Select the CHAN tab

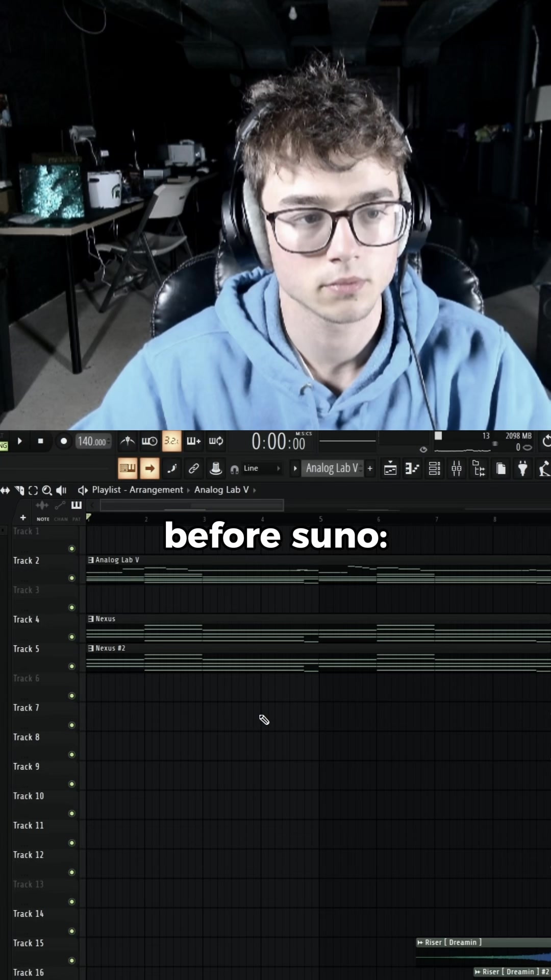coord(61,519)
